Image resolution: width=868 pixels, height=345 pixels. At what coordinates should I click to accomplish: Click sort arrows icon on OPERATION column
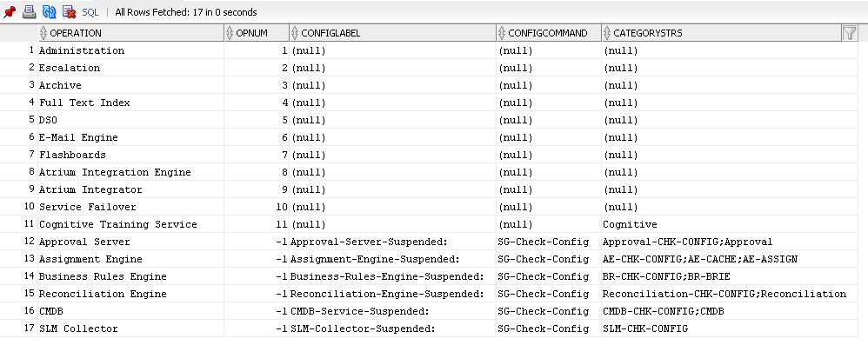coord(43,33)
